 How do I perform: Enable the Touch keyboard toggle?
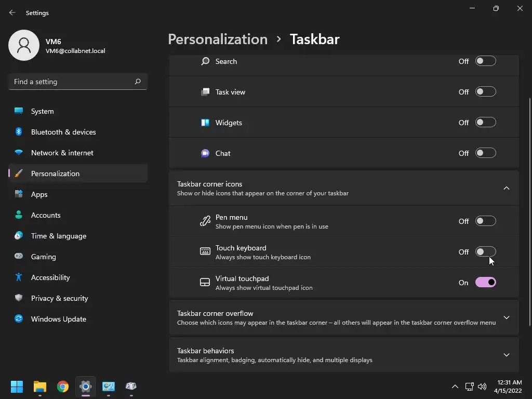(485, 252)
